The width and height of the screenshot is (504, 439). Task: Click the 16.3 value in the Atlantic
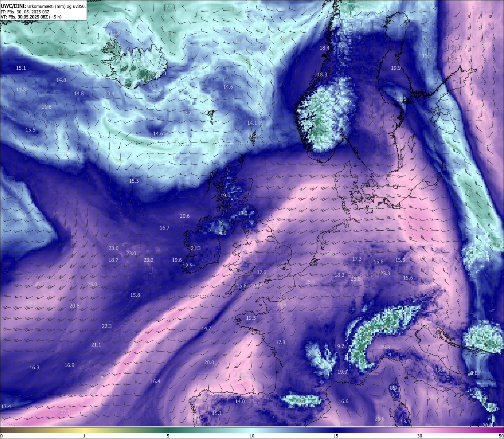point(34,368)
